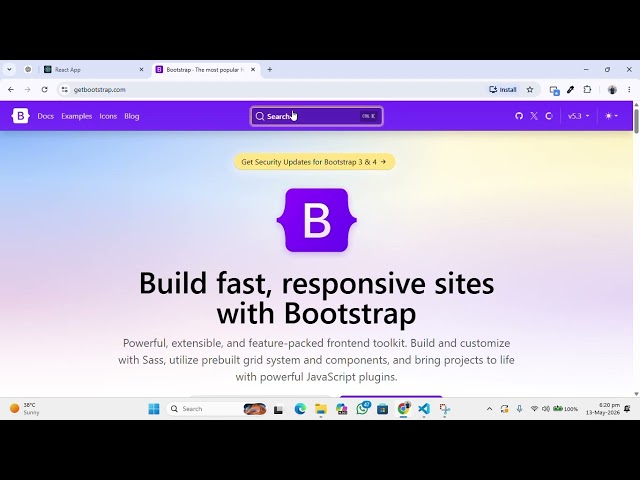The image size is (640, 480).
Task: Open the Chrome profile avatar
Action: [x=612, y=90]
